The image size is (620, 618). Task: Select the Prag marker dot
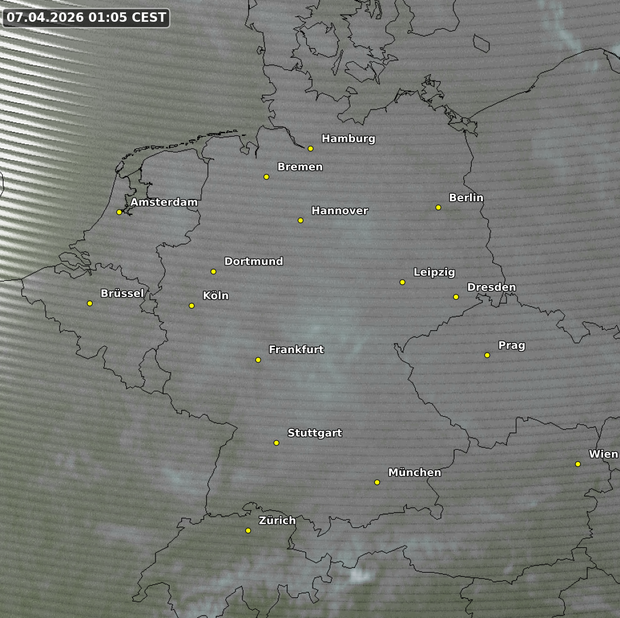click(x=487, y=355)
